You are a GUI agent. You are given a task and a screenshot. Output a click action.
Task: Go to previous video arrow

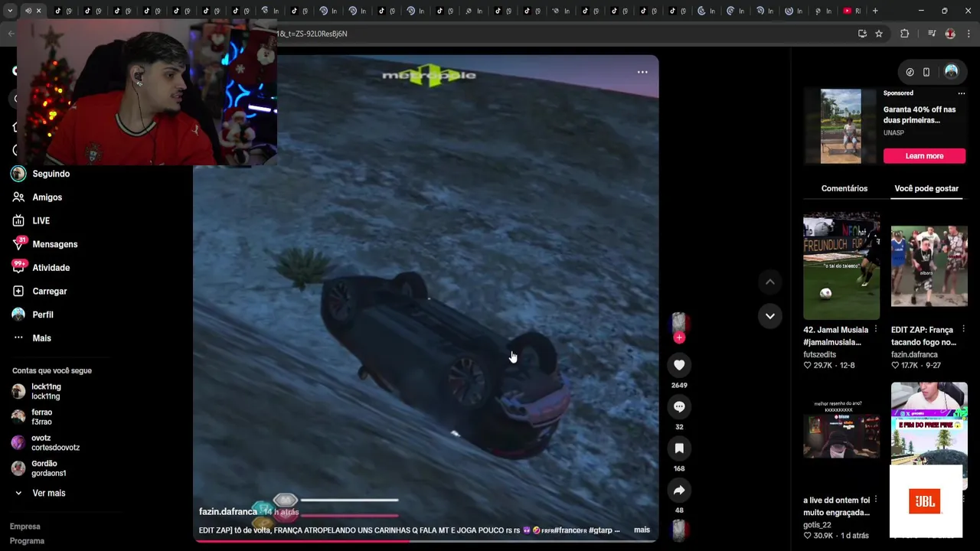(x=770, y=282)
